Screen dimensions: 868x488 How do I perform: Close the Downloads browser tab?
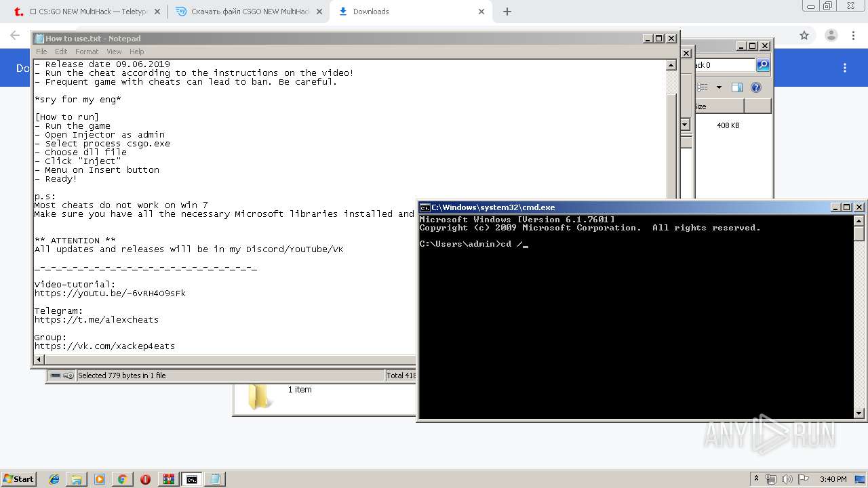[x=481, y=12]
